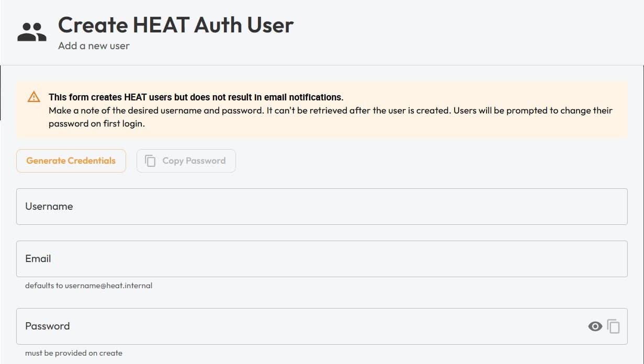The width and height of the screenshot is (644, 364).
Task: Click the 'Create HEAT Auth User' page title
Action: pyautogui.click(x=176, y=24)
